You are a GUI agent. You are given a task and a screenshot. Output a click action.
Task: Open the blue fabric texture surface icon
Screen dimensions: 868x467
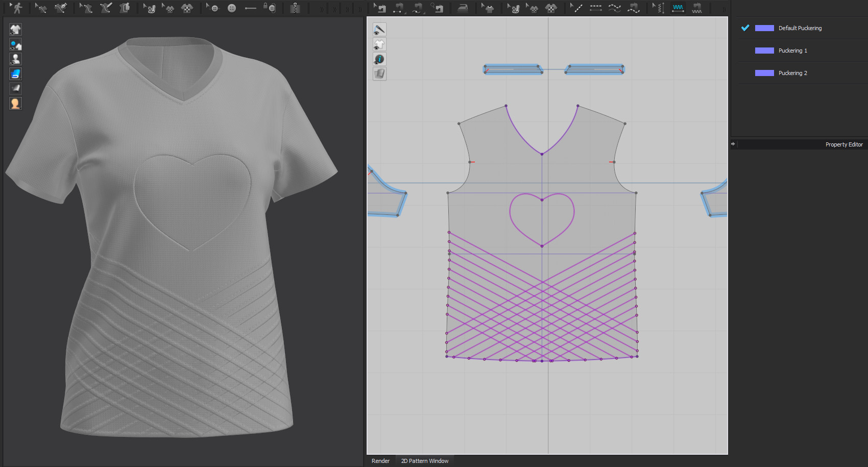[x=15, y=74]
